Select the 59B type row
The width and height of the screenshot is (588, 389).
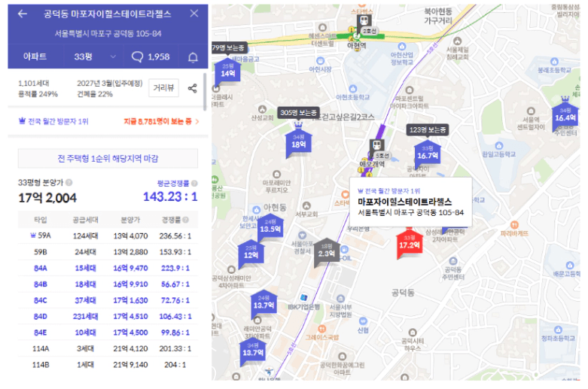coord(108,252)
